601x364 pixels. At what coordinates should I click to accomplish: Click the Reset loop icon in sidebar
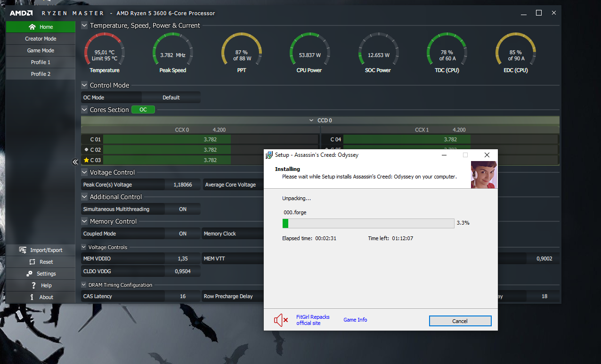point(32,262)
